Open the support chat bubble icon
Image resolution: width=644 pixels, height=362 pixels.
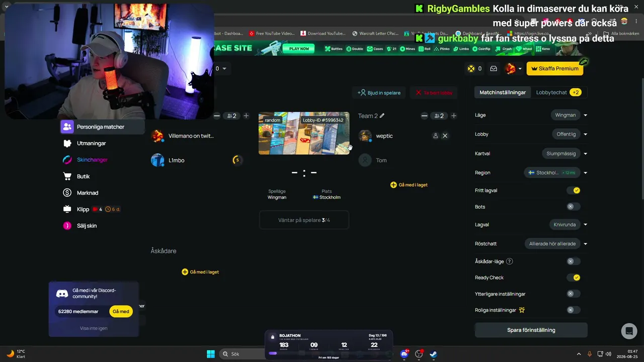[x=629, y=331]
